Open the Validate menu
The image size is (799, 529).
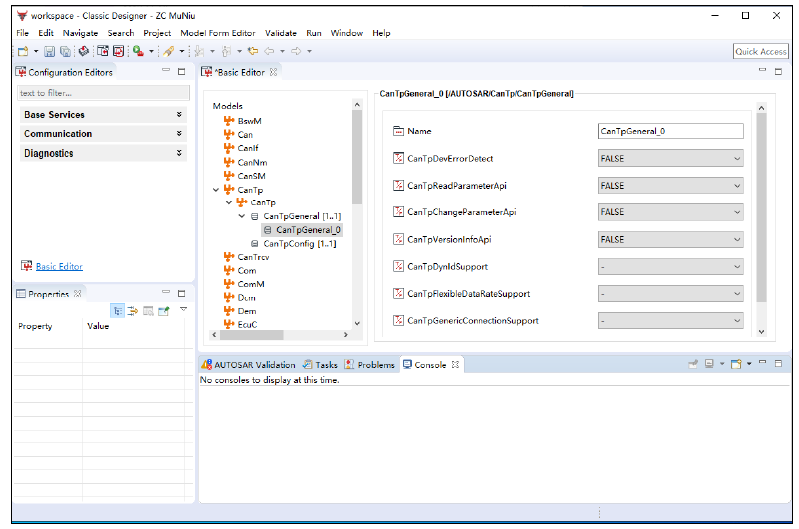(x=281, y=33)
